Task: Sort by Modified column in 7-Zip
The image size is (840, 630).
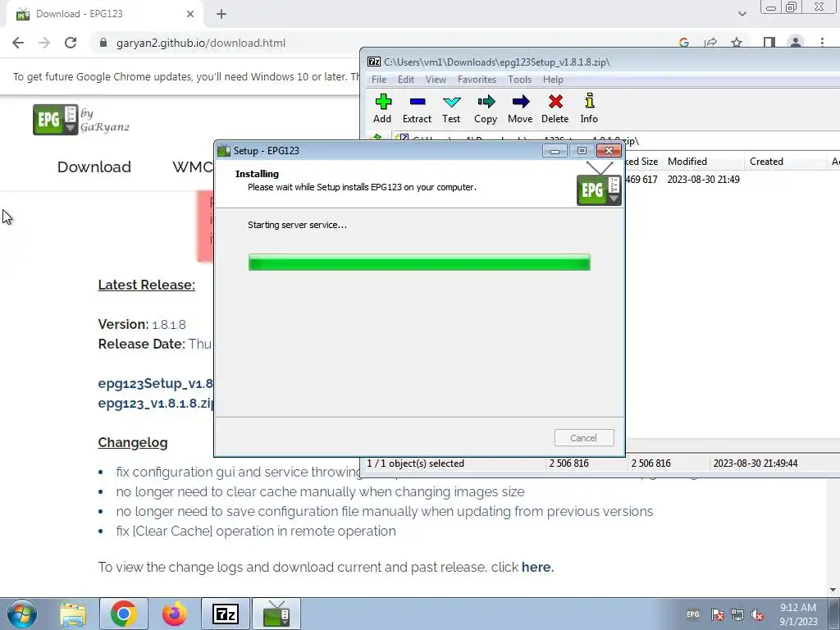Action: [x=703, y=162]
